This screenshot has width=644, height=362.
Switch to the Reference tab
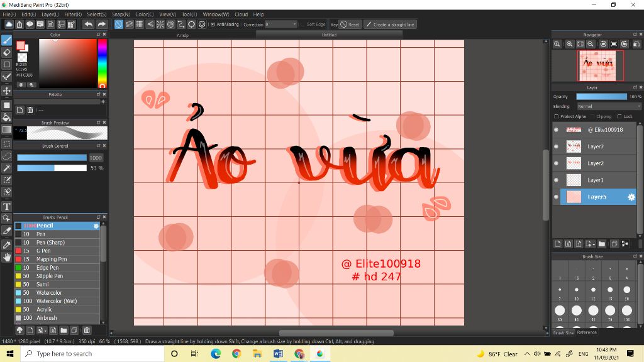587,332
